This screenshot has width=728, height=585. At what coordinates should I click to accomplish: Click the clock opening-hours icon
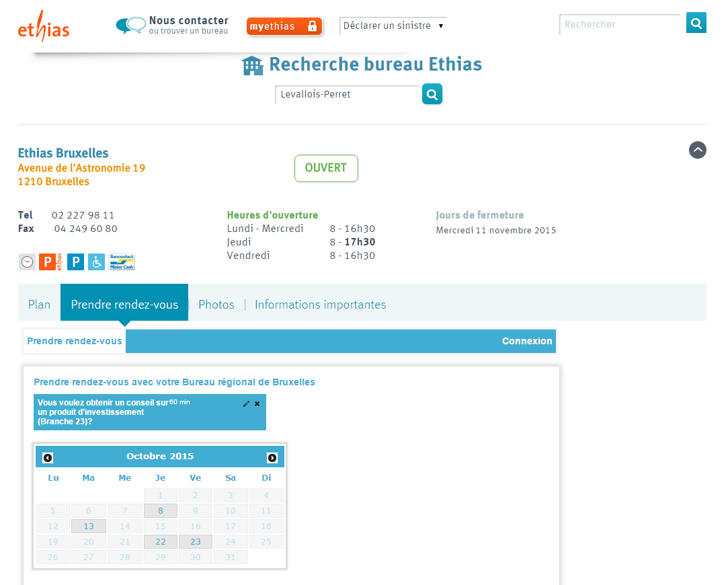[x=28, y=262]
